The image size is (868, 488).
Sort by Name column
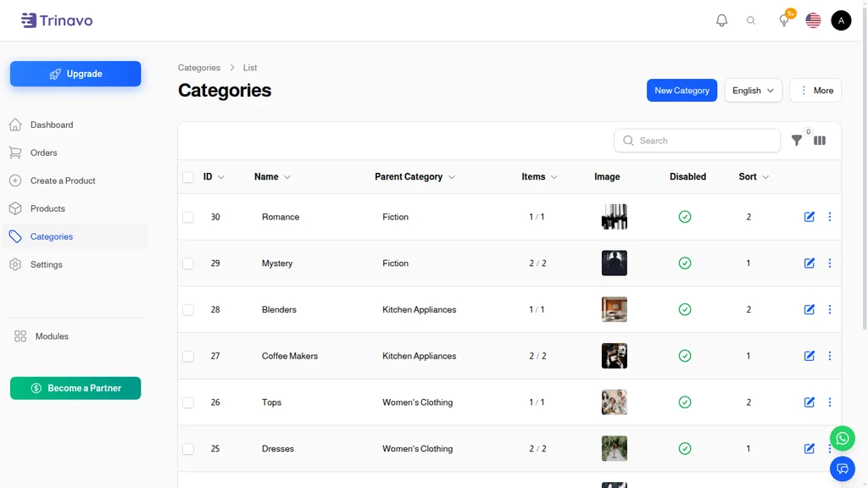click(272, 176)
